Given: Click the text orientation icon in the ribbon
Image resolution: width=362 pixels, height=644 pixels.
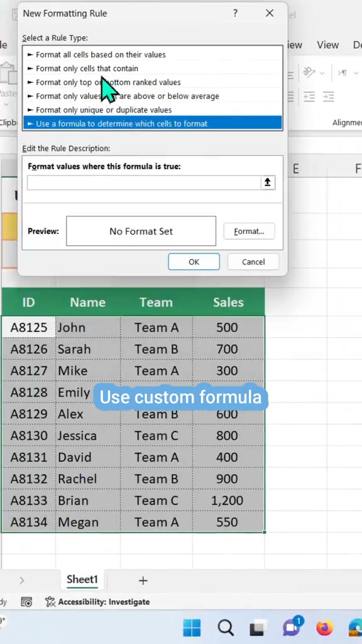Looking at the screenshot, I should point(309,73).
